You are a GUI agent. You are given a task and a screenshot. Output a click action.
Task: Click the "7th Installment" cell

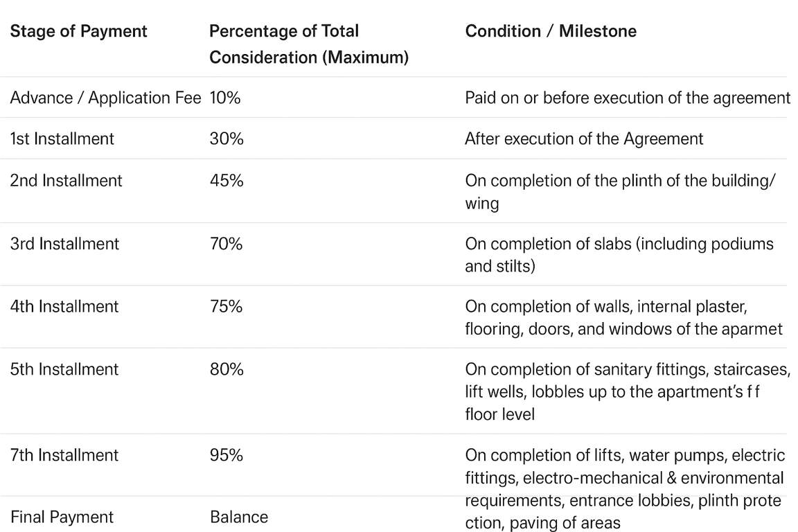click(64, 455)
